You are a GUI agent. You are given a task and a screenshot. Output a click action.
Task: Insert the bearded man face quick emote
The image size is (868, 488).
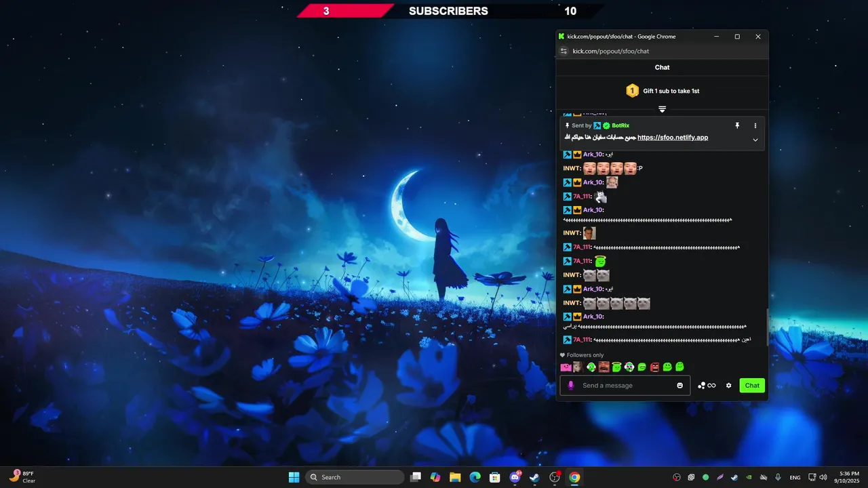(604, 367)
